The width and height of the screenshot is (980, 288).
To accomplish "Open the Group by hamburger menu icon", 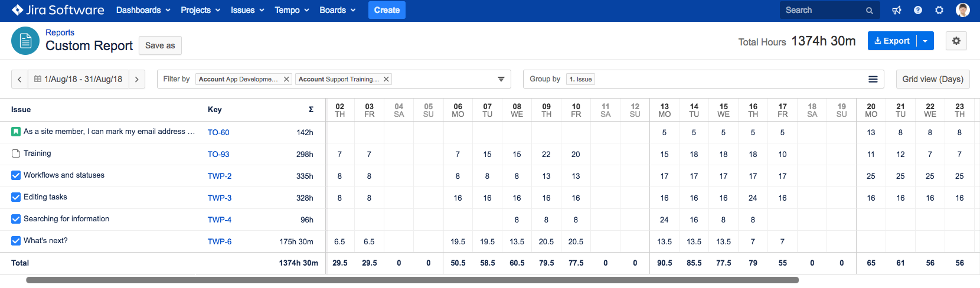I will click(x=873, y=79).
